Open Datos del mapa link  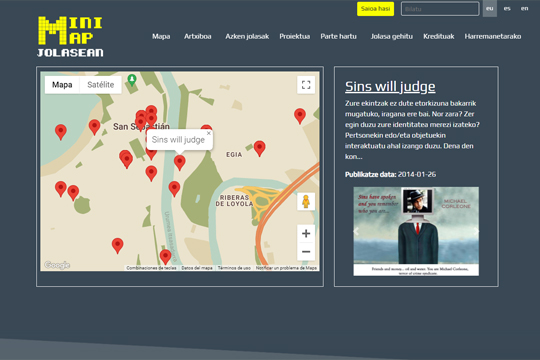pos(197,268)
